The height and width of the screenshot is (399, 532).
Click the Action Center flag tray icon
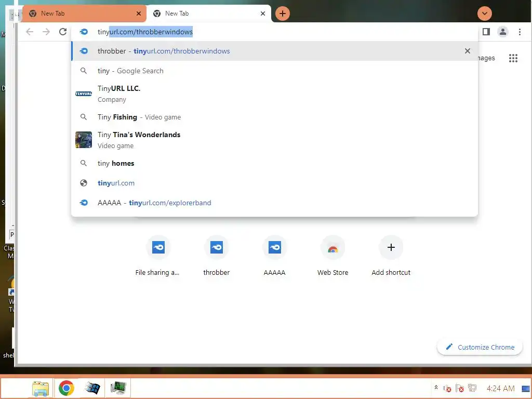pyautogui.click(x=460, y=388)
